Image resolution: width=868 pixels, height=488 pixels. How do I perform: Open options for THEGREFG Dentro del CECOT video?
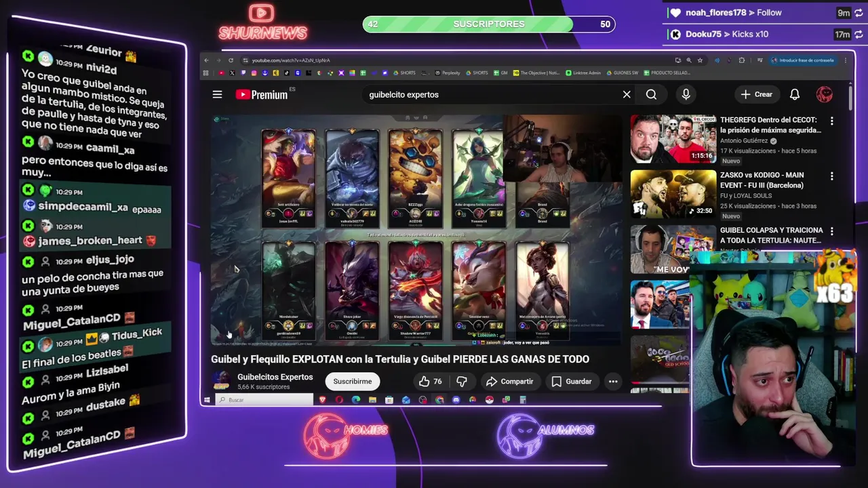point(831,121)
